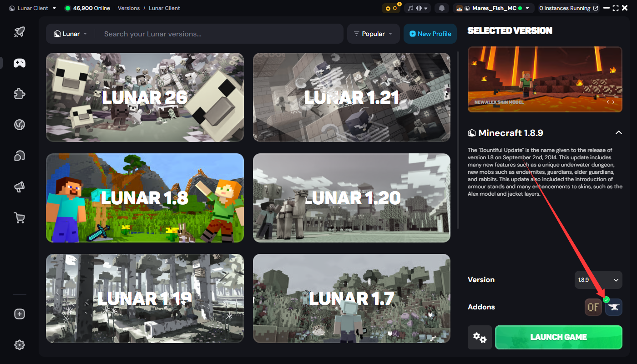Open the puzzle piece mods section
This screenshot has height=364, width=637.
point(19,94)
